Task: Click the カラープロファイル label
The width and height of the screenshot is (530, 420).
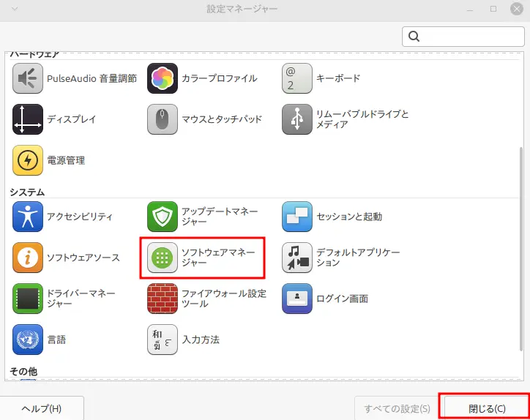Action: [x=220, y=78]
